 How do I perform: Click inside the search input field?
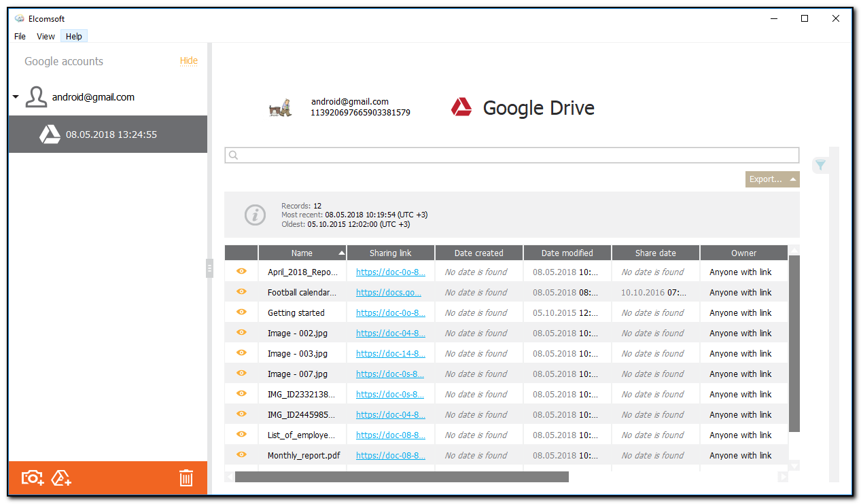coord(476,155)
